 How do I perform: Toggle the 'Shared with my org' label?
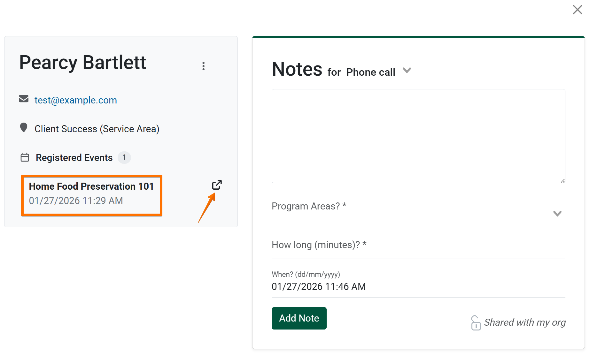(x=525, y=322)
